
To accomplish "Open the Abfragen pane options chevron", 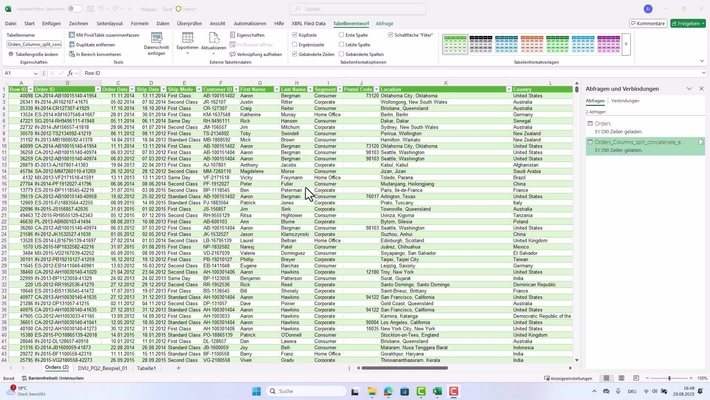I will pos(689,89).
